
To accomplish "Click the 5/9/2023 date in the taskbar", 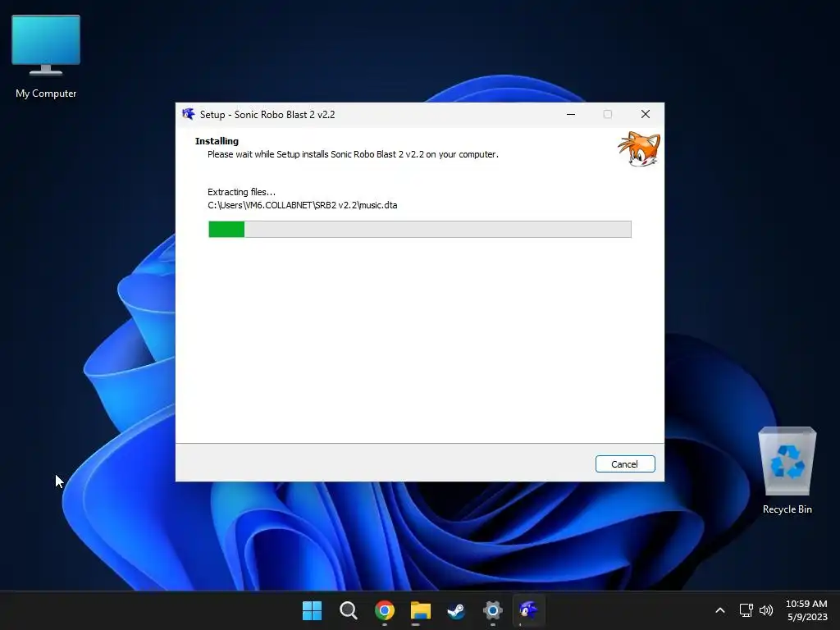I will coord(807,617).
